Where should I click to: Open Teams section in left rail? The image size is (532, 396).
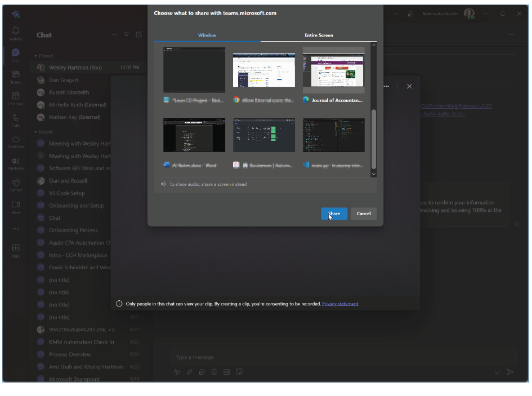[16, 77]
